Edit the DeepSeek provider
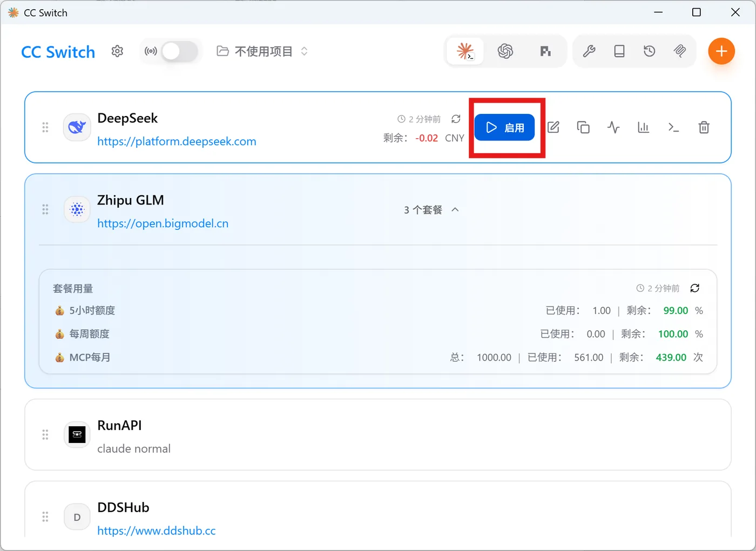Image resolution: width=756 pixels, height=551 pixels. click(553, 127)
